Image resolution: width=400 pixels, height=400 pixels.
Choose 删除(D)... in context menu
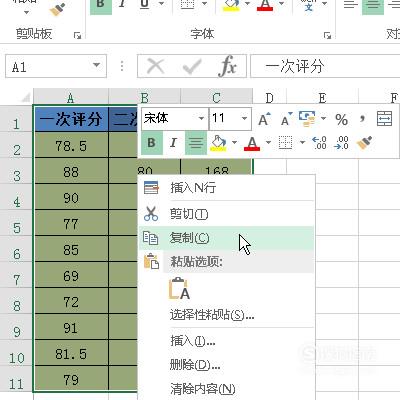click(x=227, y=365)
